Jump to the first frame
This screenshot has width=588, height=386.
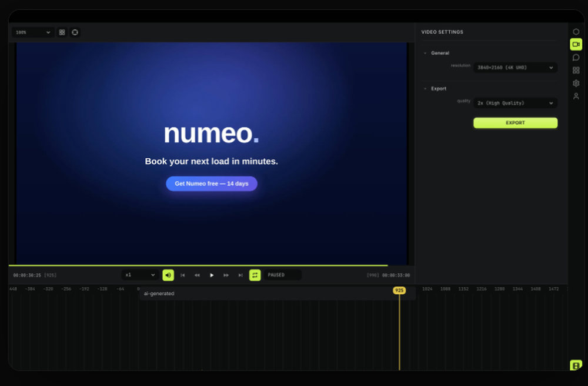point(183,275)
